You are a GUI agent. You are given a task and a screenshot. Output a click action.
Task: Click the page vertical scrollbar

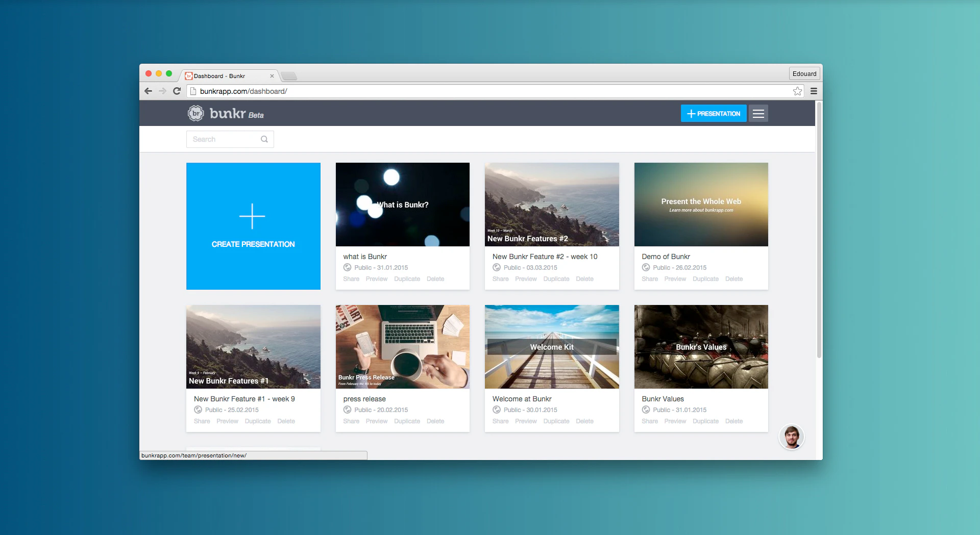tap(819, 230)
